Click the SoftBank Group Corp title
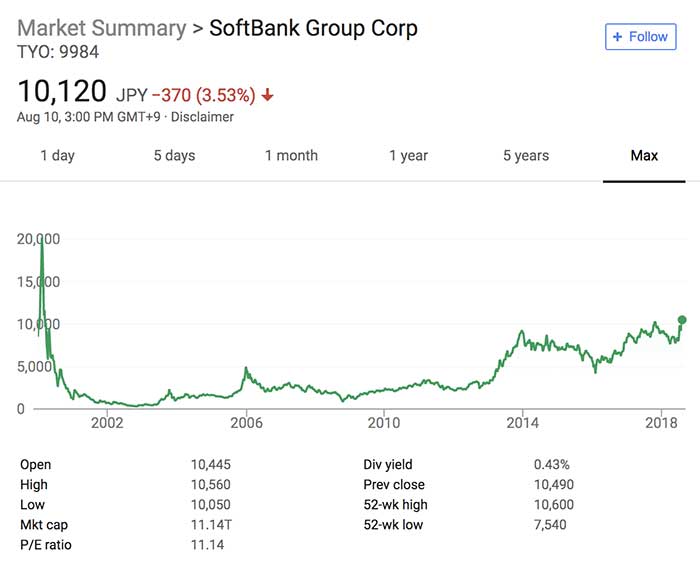 click(x=313, y=28)
